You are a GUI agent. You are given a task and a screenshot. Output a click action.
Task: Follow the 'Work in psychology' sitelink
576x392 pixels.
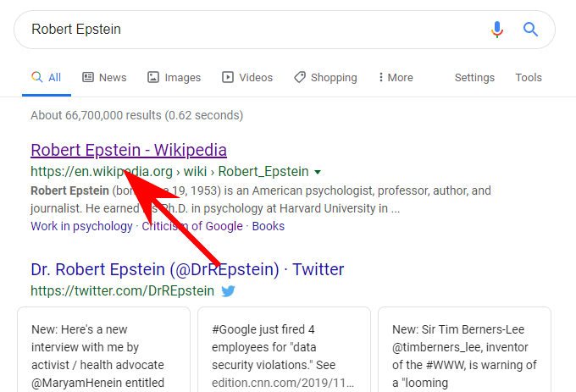coord(81,226)
